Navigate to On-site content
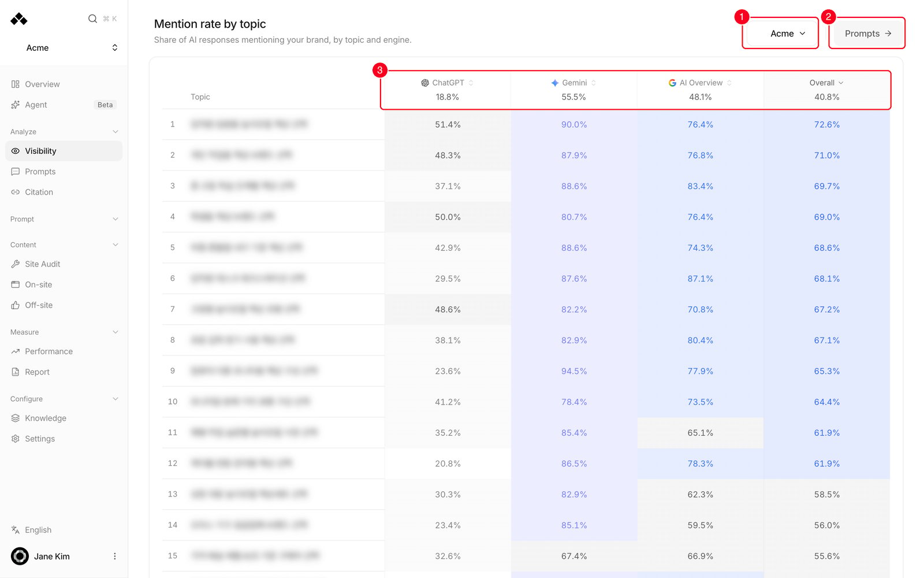The image size is (924, 578). [x=64, y=284]
